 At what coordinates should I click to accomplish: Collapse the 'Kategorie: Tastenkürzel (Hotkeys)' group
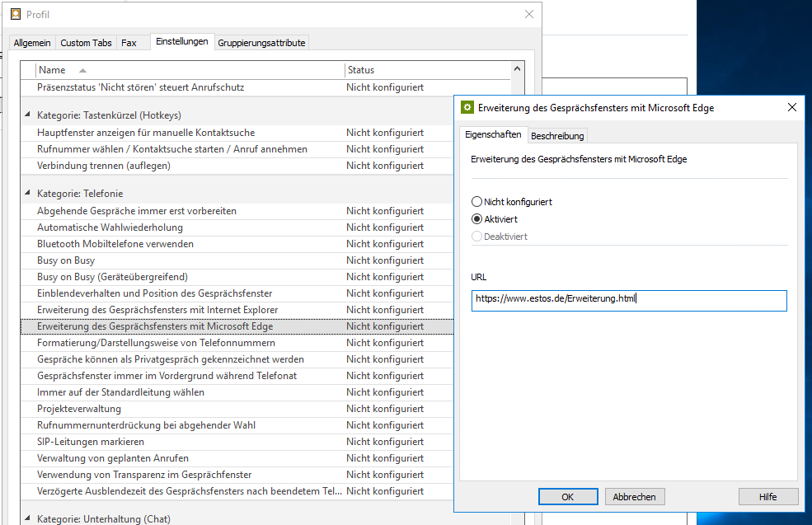28,115
